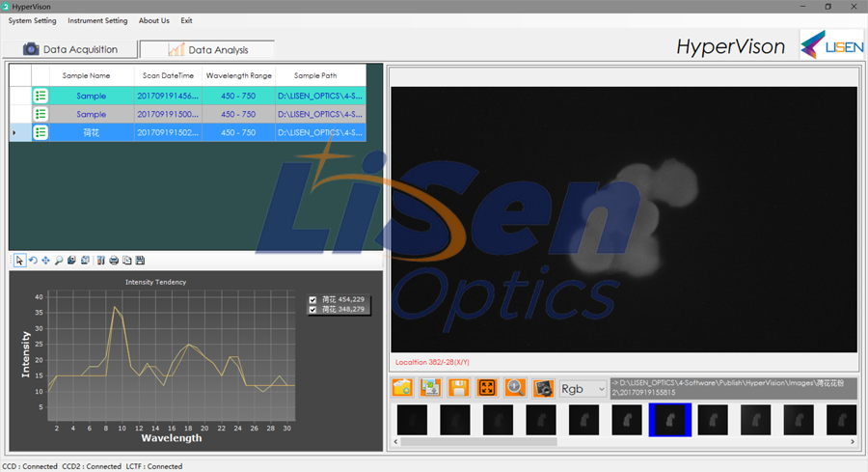The image size is (868, 472).
Task: Toggle the 荷花 348,279 series checkbox
Action: tap(312, 310)
